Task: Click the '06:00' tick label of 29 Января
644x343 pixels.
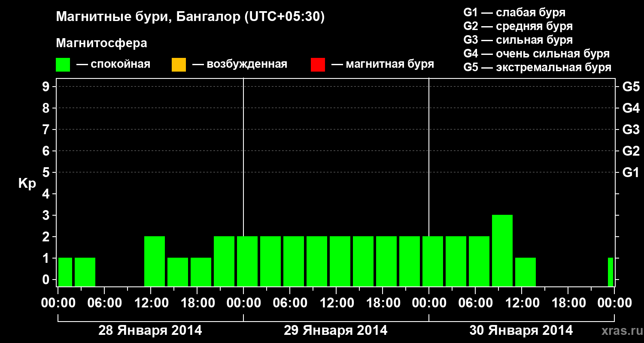Action: click(290, 303)
